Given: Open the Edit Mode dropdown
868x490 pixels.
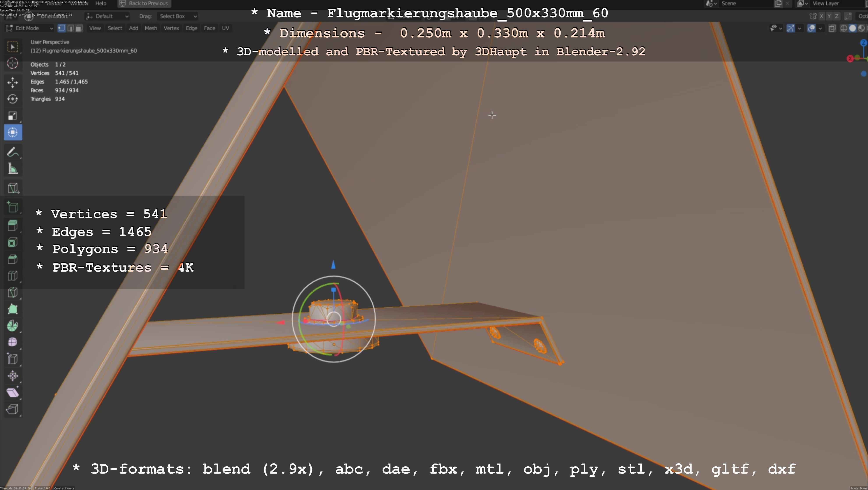Looking at the screenshot, I should pos(29,28).
